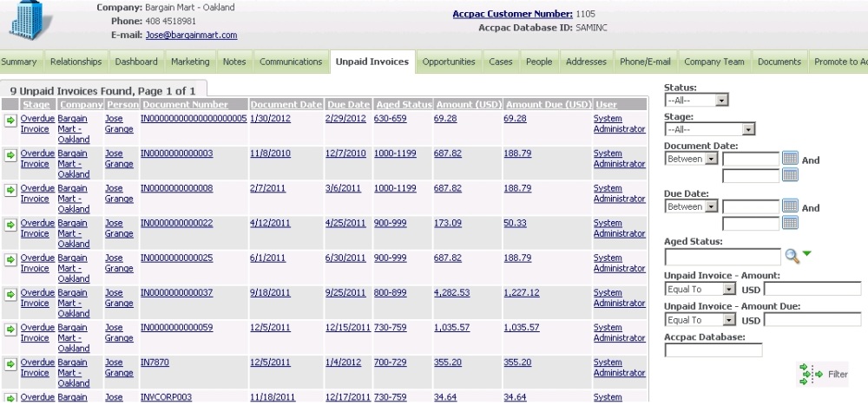Open arrow icon for invoice IN7870

[x=10, y=364]
